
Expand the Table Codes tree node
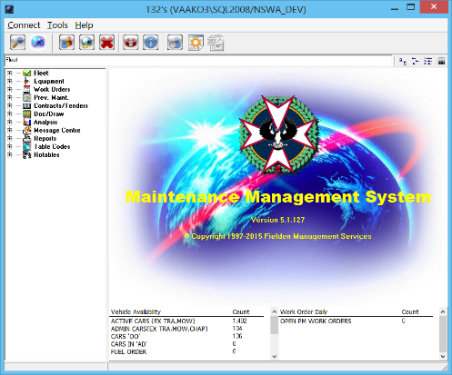(10, 146)
